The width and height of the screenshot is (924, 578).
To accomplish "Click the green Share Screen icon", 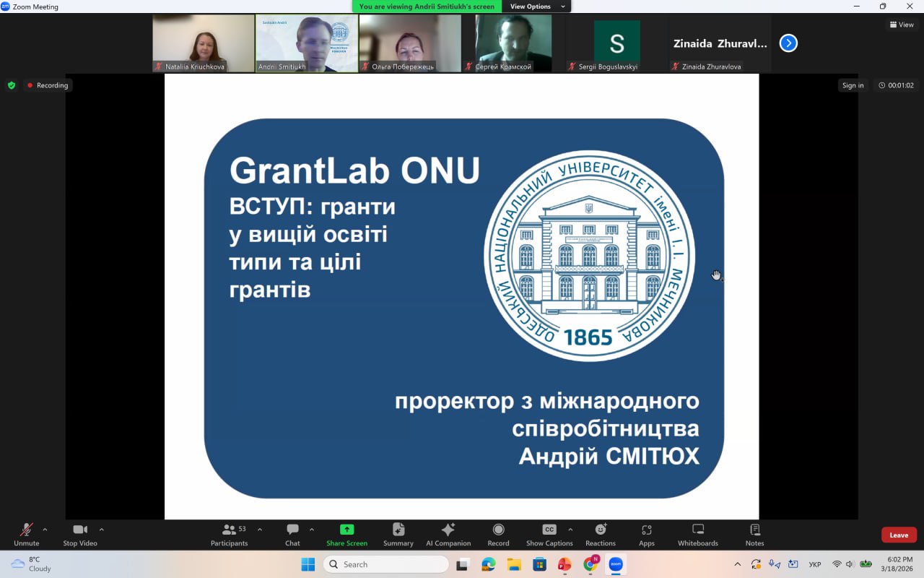I will (x=346, y=534).
